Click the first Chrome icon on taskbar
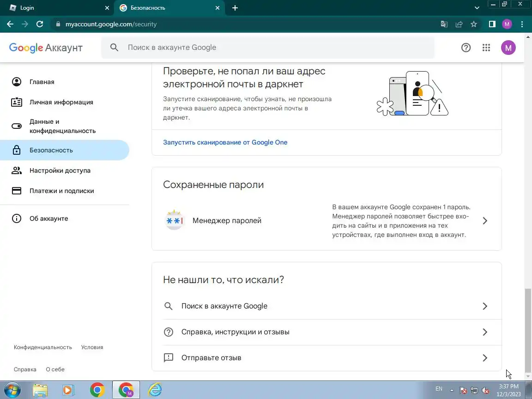This screenshot has height=399, width=532. tap(97, 390)
